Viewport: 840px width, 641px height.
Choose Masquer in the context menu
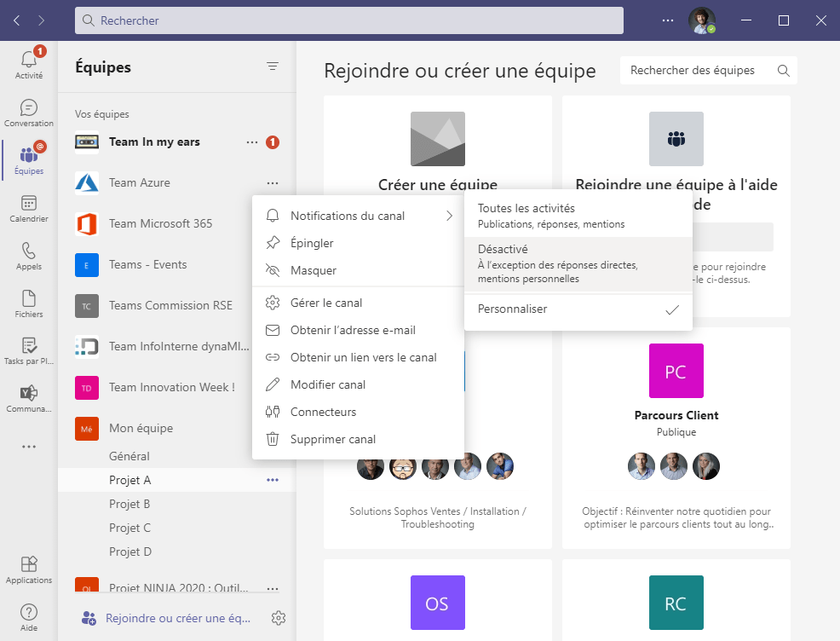pos(359,271)
